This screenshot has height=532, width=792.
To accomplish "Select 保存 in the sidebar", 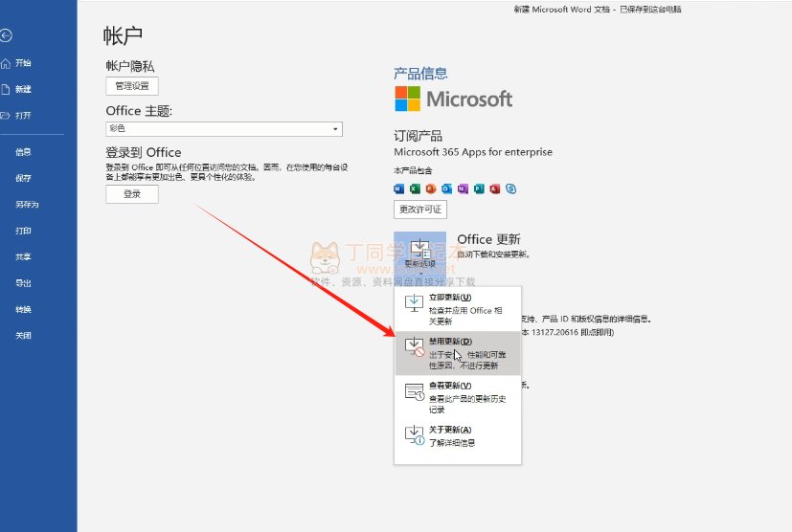I will 23,178.
